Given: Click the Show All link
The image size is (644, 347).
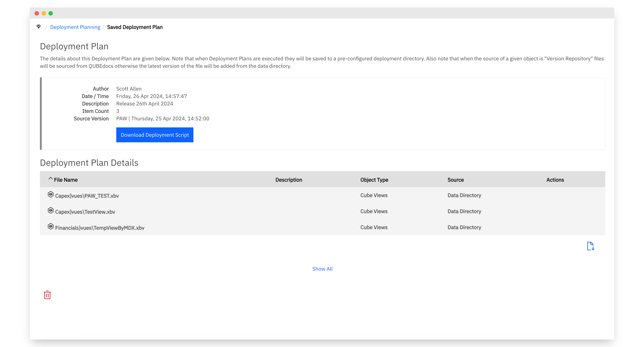Looking at the screenshot, I should tap(322, 269).
